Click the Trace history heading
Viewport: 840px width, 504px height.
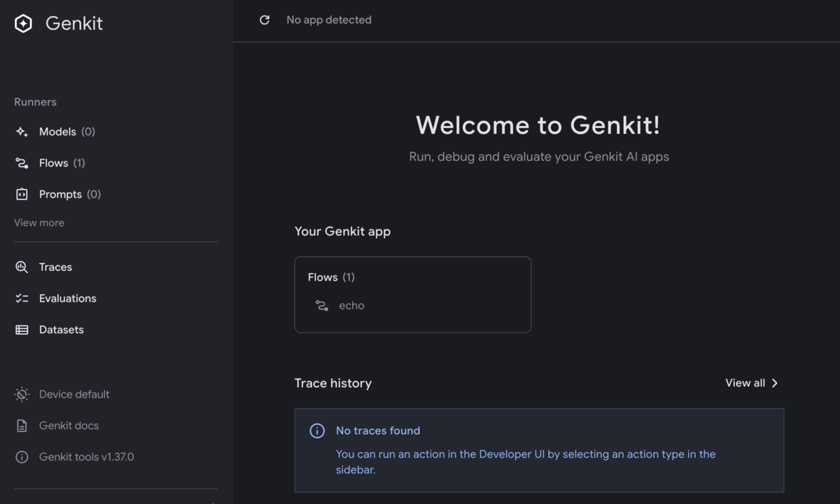point(333,383)
